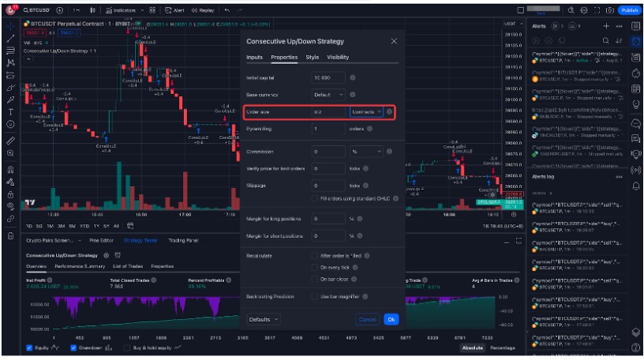Screen dimensions: 644x361
Task: Close the Consecutive Up/Down Strategy dialog
Action: tap(394, 41)
